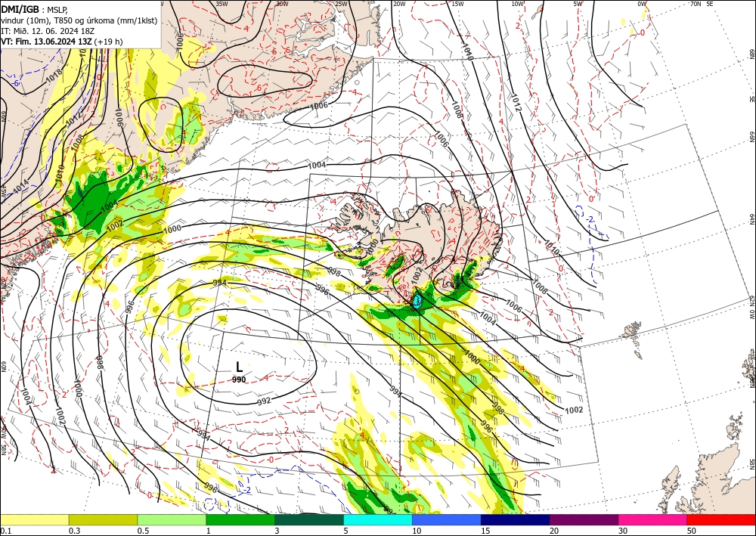Click the "DMI/IGB" title text
The width and height of the screenshot is (756, 536).
point(20,8)
